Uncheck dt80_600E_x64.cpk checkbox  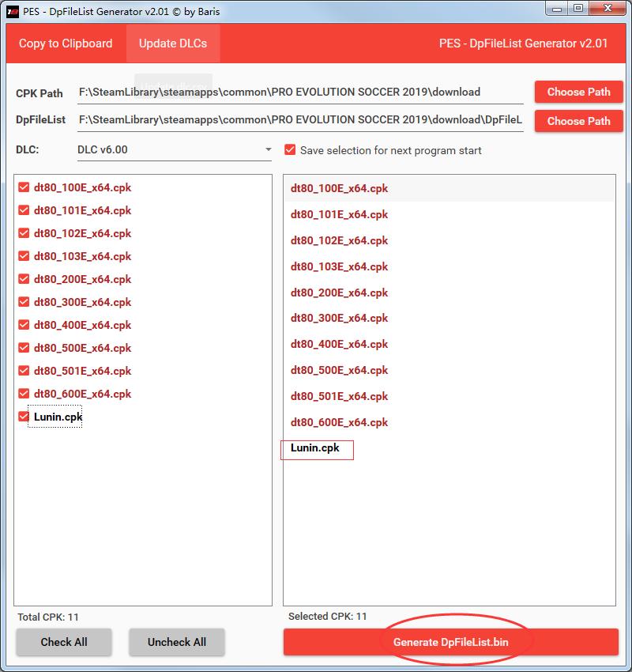[24, 394]
